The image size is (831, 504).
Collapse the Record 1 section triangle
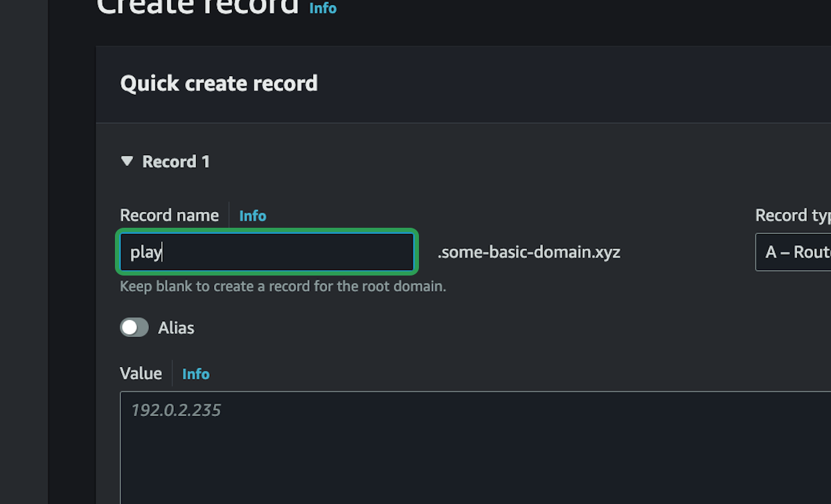click(x=127, y=161)
